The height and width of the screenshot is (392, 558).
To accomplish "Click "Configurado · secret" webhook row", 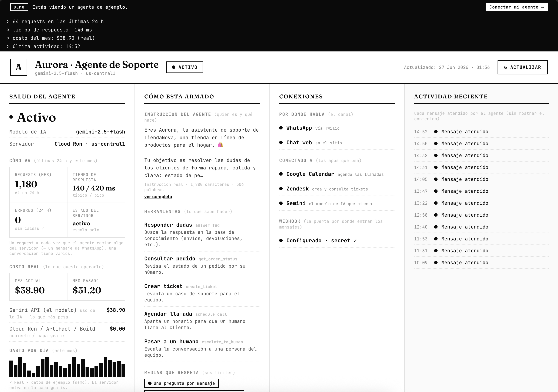I will point(337,241).
